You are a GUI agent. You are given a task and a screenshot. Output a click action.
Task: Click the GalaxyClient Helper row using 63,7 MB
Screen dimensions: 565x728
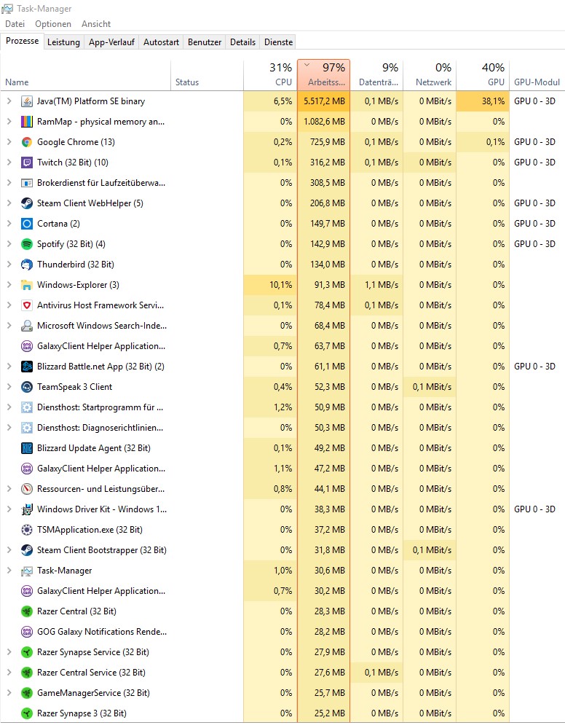pyautogui.click(x=282, y=346)
